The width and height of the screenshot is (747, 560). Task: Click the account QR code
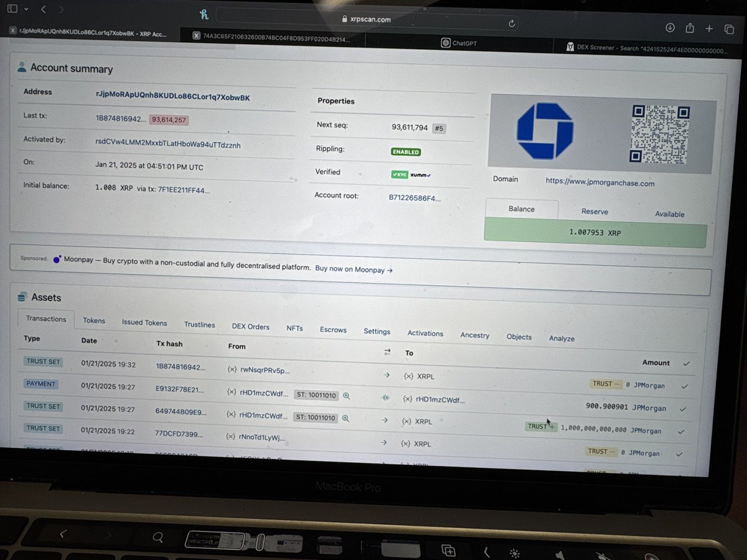coord(660,134)
